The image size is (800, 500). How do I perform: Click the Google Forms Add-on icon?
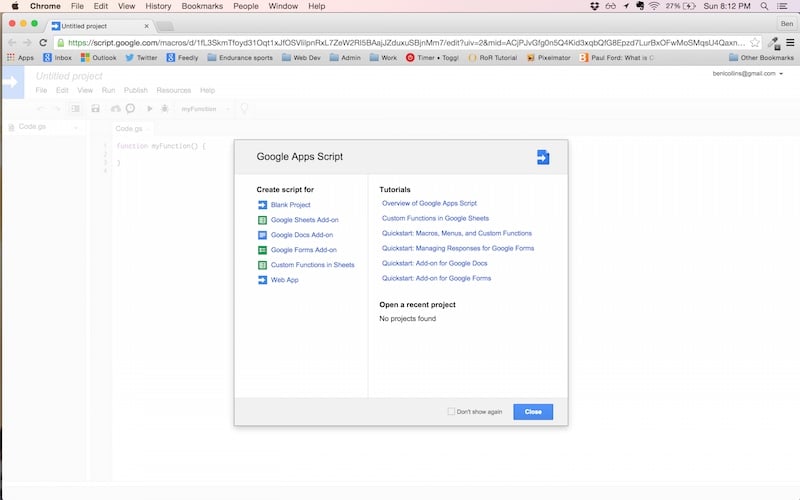(262, 250)
